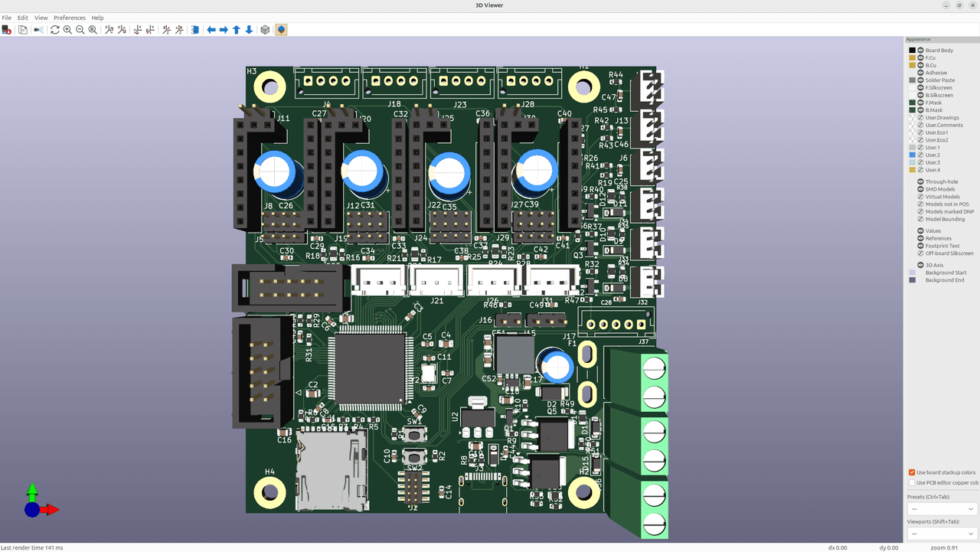
Task: Open the Presets dropdown
Action: click(941, 509)
